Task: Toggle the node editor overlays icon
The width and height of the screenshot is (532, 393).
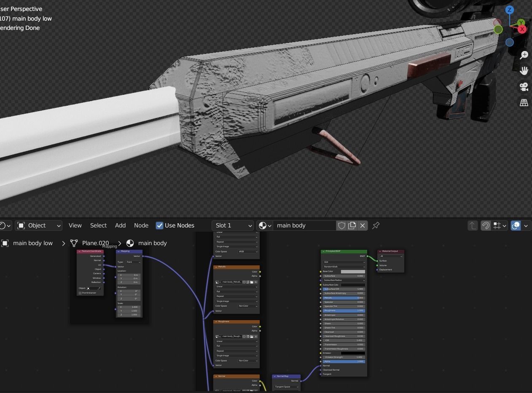Action: pyautogui.click(x=516, y=225)
